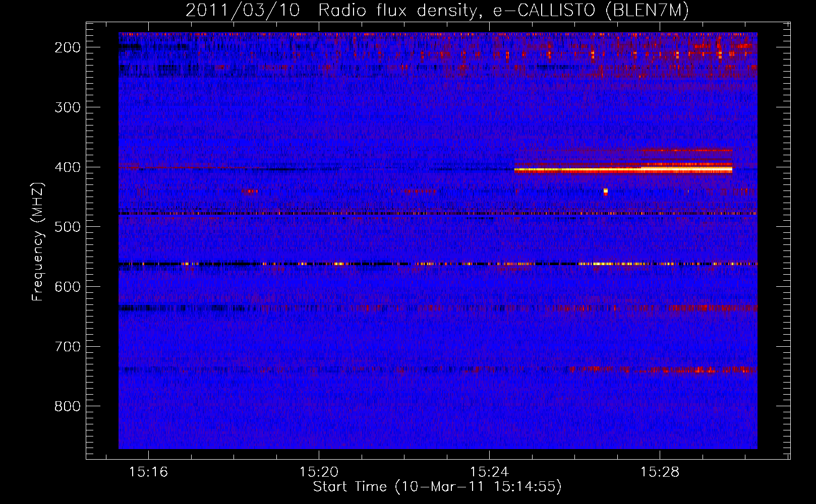Viewport: 816px width, 504px height.
Task: Click the 15:28 time tick label
Action: (660, 472)
